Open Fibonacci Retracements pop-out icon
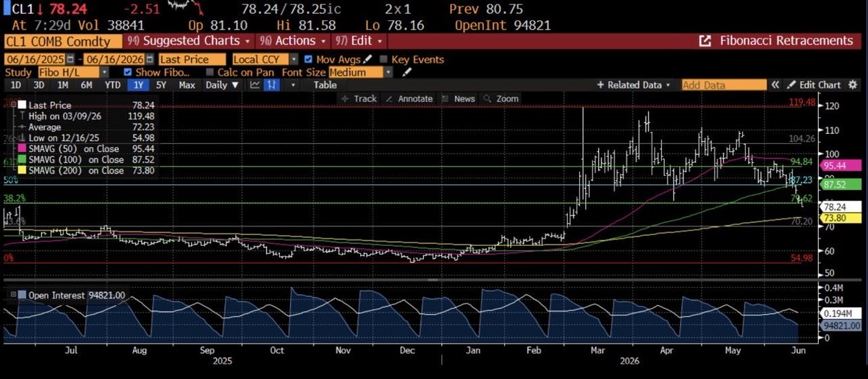The height and width of the screenshot is (379, 868). [x=705, y=41]
